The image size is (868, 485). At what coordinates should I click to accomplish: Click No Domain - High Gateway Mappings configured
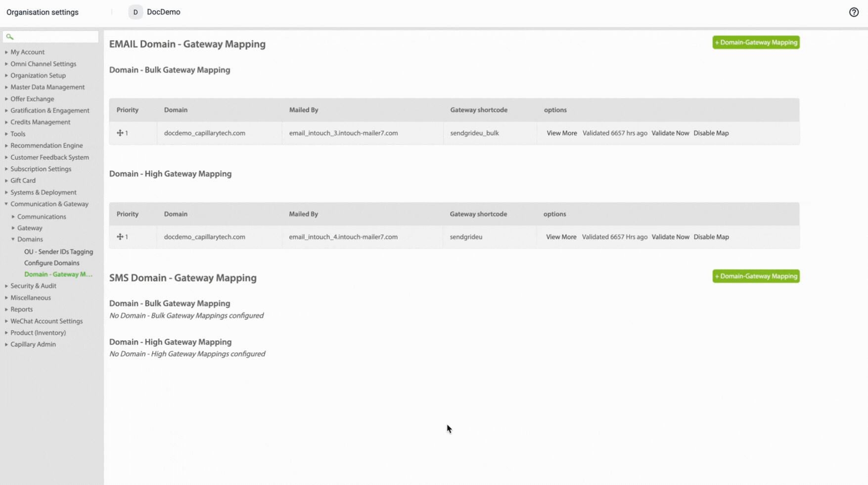coord(187,354)
